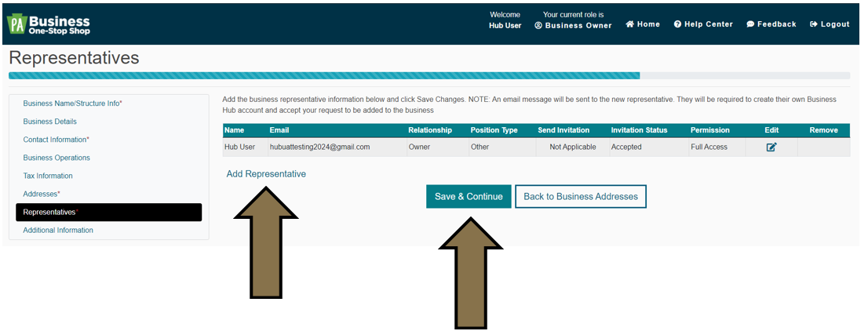
Task: Open the Feedback link in the header
Action: 771,24
